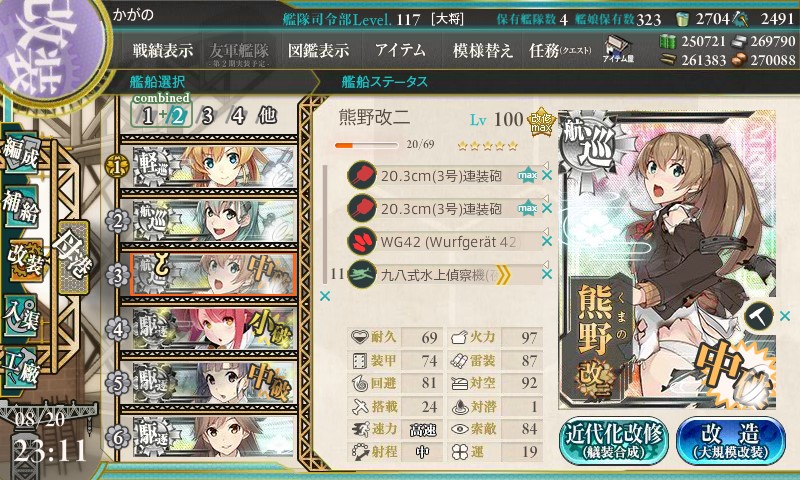
Task: Click the hammer reinforcement slot icon
Action: (x=758, y=316)
